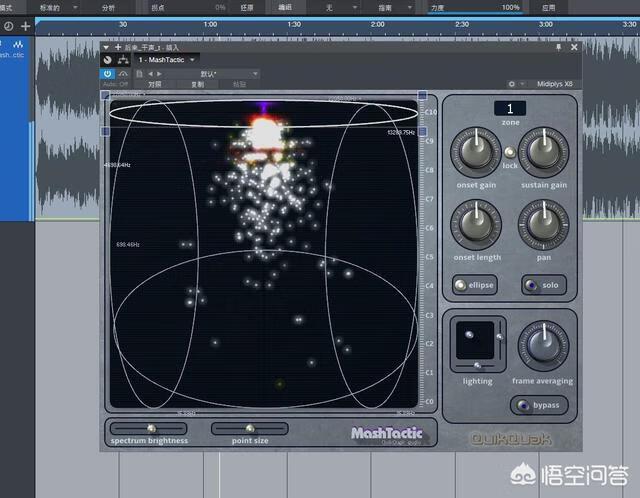The height and width of the screenshot is (498, 640).
Task: Open the 无 dropdown in top toolbar
Action: [x=339, y=7]
